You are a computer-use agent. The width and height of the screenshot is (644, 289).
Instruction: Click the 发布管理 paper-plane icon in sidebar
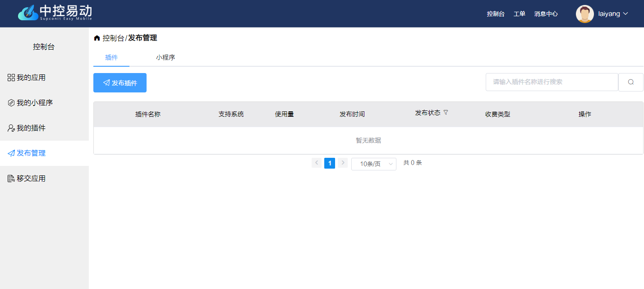[x=11, y=153]
